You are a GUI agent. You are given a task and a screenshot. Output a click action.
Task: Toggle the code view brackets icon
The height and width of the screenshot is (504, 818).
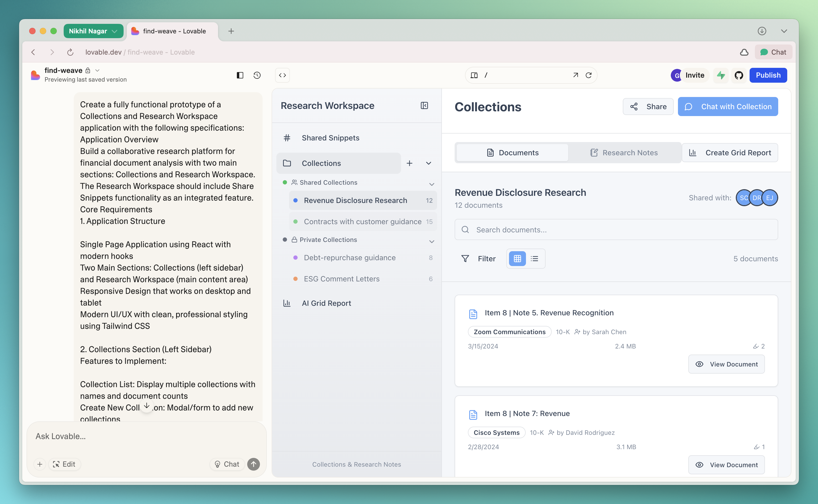pos(282,75)
